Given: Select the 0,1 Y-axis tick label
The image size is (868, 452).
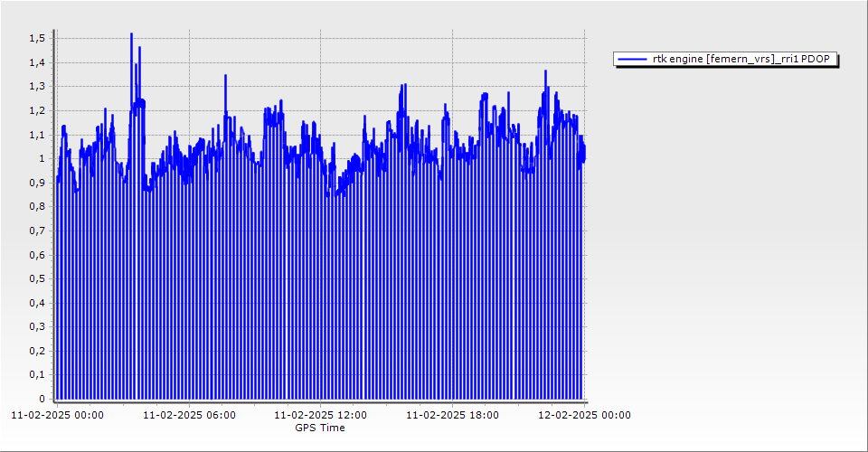Looking at the screenshot, I should pyautogui.click(x=36, y=374).
